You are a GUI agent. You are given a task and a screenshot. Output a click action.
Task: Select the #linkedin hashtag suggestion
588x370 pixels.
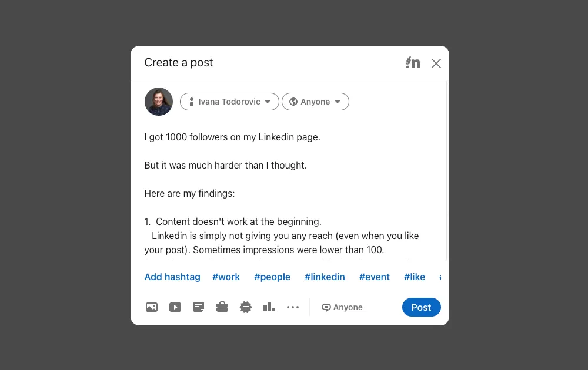325,277
